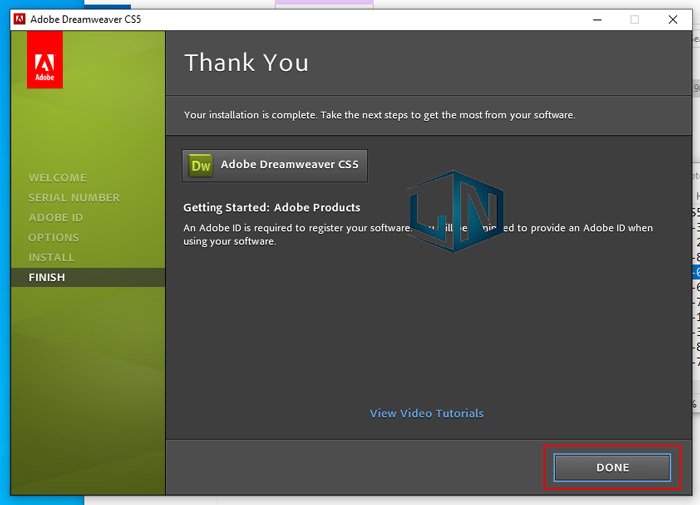Viewport: 700px width, 505px height.
Task: Open the View Video Tutorials link
Action: pyautogui.click(x=426, y=413)
